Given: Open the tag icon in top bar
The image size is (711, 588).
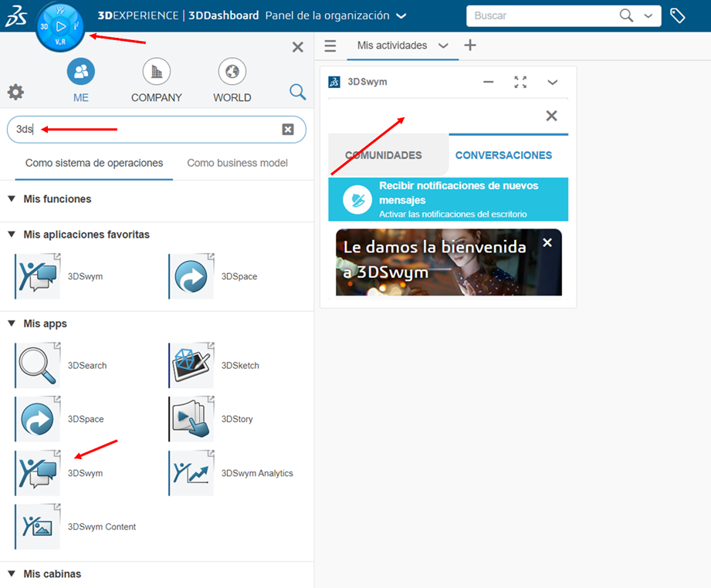Looking at the screenshot, I should point(678,16).
